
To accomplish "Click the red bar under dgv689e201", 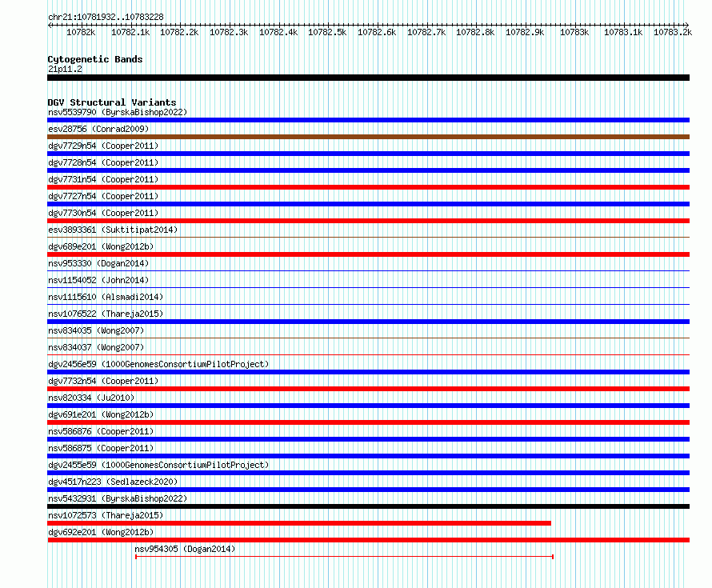I will click(368, 254).
